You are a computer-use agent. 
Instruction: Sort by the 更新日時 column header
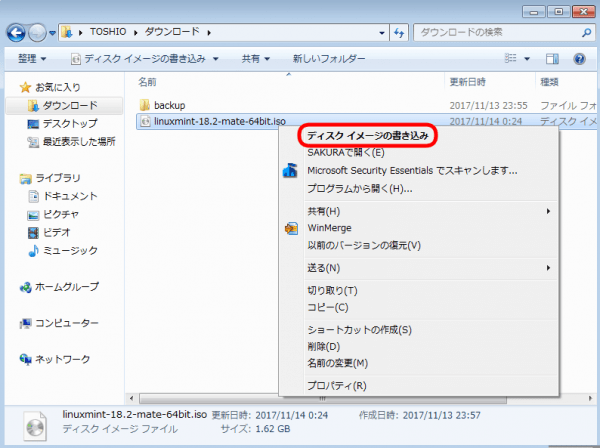coord(467,82)
